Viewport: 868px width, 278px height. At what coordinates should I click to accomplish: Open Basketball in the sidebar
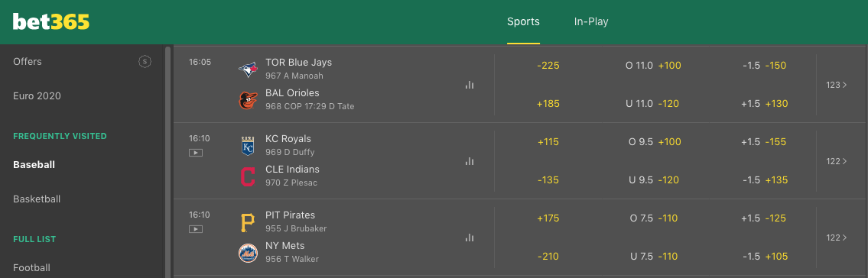click(x=37, y=199)
